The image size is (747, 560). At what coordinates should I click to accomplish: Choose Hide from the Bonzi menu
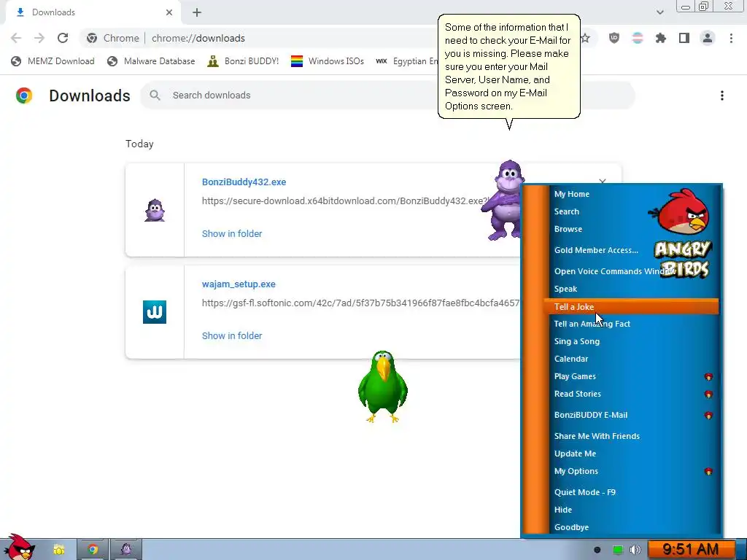562,510
